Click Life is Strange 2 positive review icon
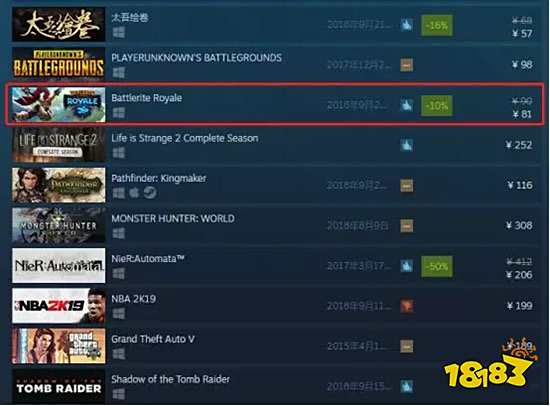This screenshot has height=406, width=550. [x=407, y=145]
